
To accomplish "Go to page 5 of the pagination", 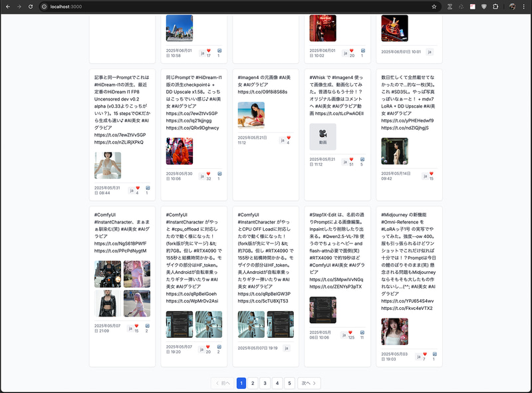I will click(289, 383).
